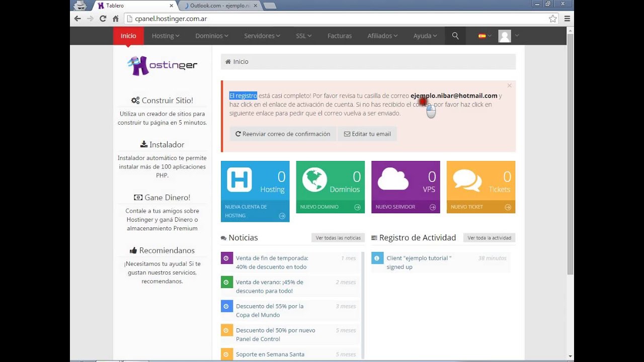This screenshot has height=362, width=644.
Task: Open a new browser tab
Action: tap(270, 6)
